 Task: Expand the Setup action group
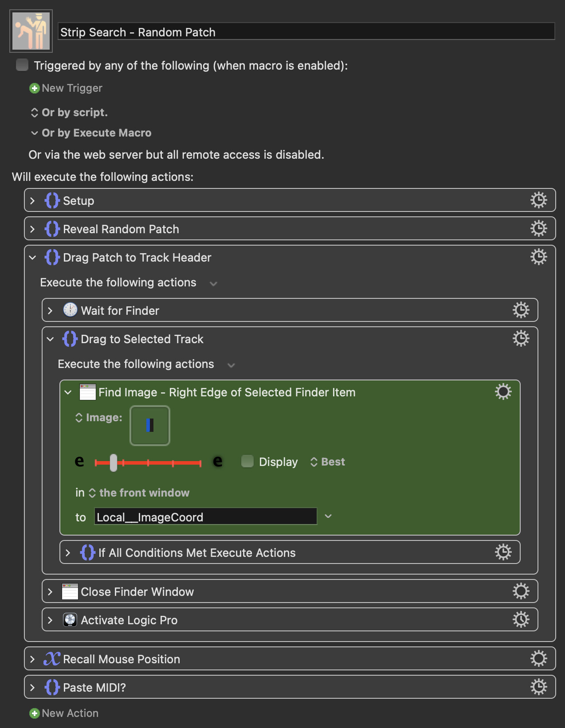click(32, 201)
